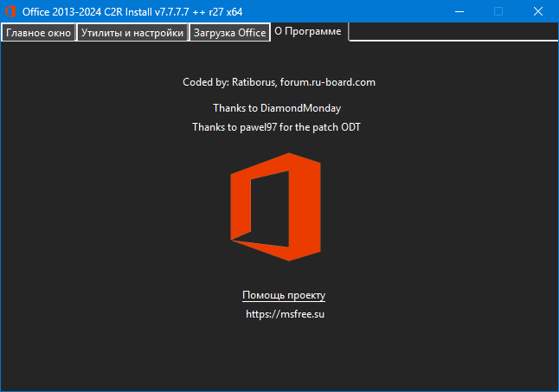
Task: Click the empty tab strip area right of tabs
Action: [450, 33]
